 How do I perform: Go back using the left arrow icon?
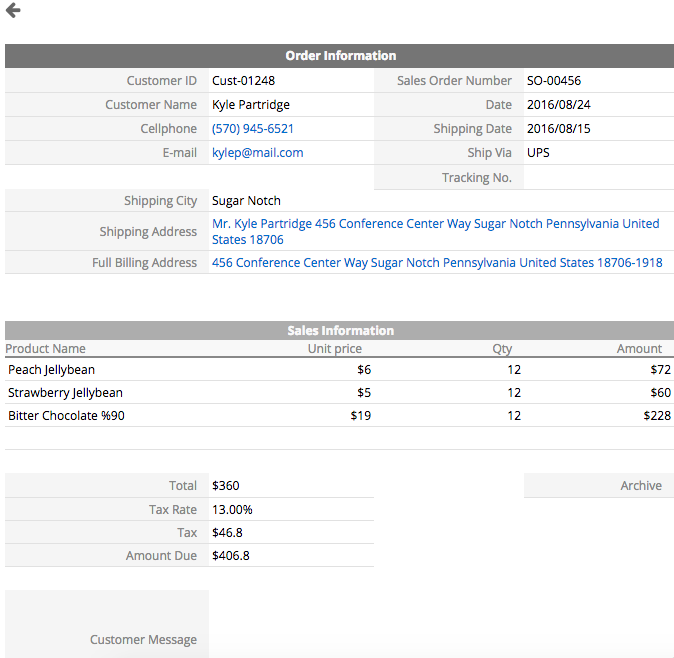point(13,10)
